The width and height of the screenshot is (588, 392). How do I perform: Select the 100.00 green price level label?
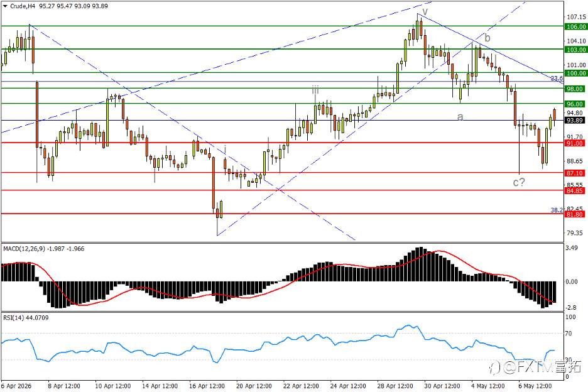[576, 73]
